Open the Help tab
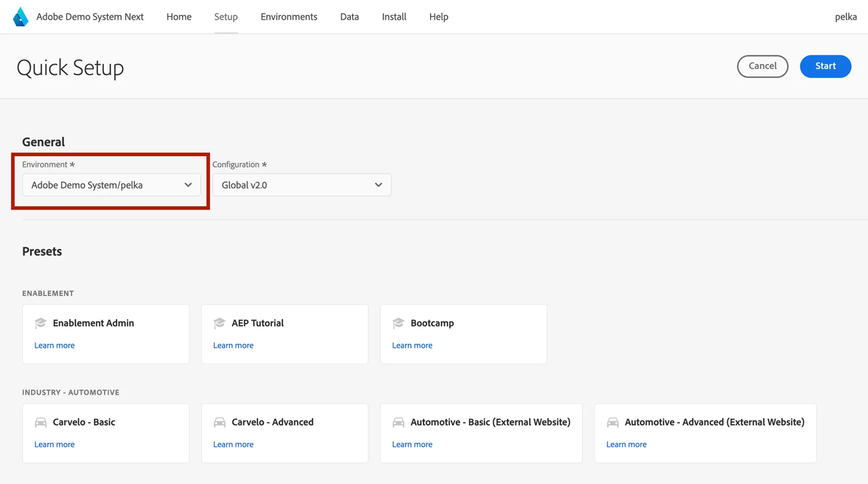This screenshot has width=868, height=484. [439, 17]
